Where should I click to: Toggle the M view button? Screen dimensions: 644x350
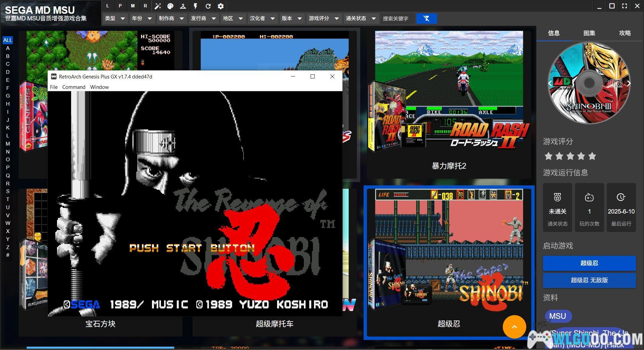pos(133,6)
